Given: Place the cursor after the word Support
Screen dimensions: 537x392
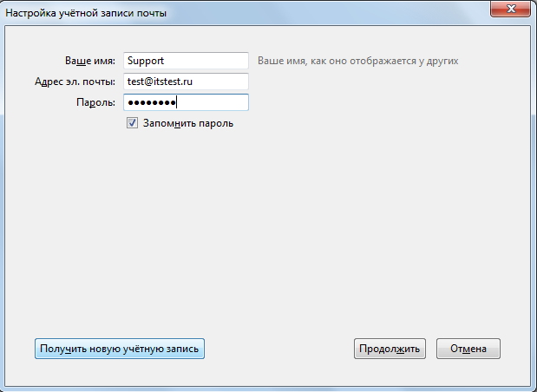Looking at the screenshot, I should (165, 61).
